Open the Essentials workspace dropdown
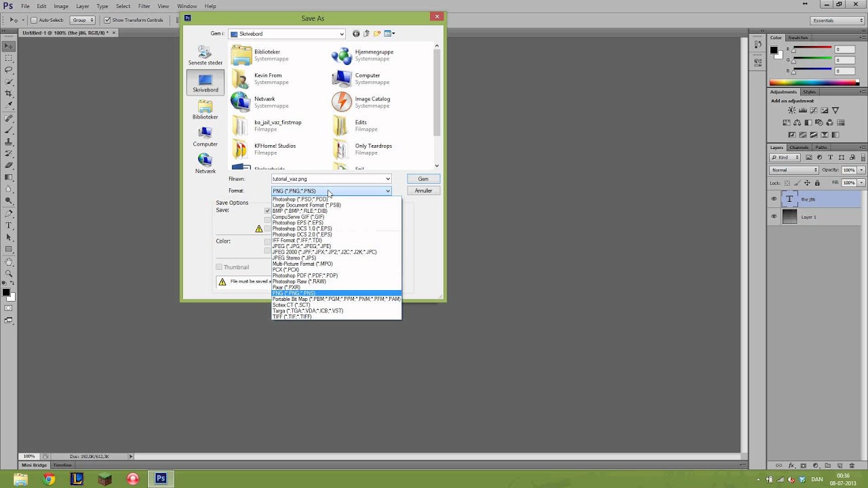This screenshot has height=488, width=868. [837, 20]
